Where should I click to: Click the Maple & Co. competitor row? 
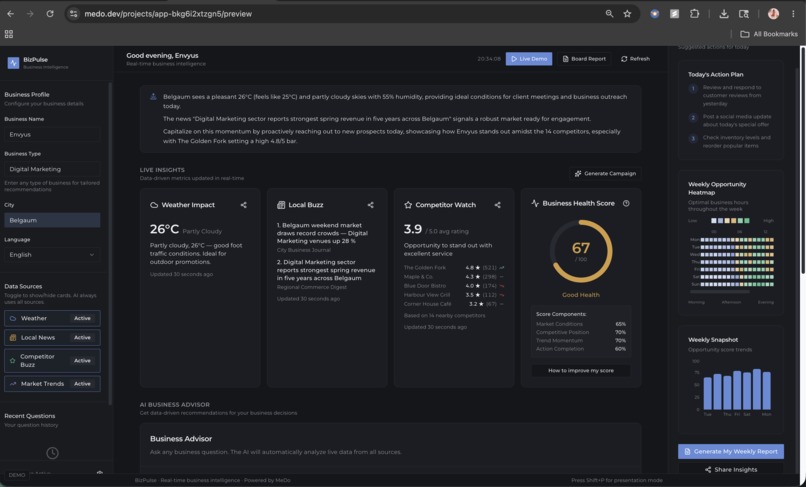(x=454, y=277)
